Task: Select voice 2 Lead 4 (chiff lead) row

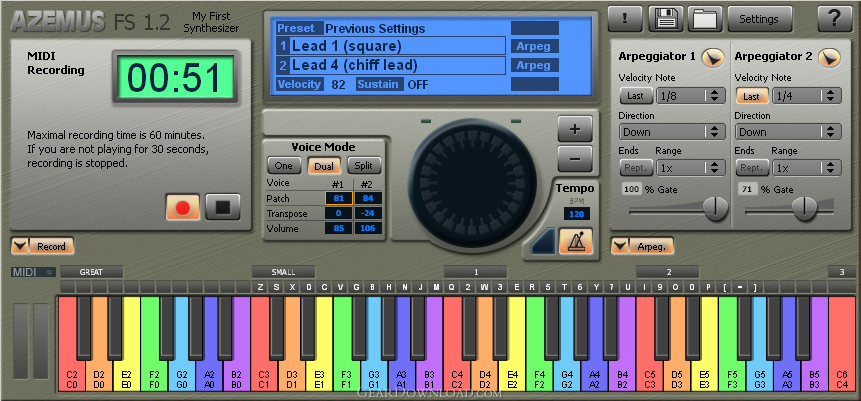Action: (x=391, y=66)
